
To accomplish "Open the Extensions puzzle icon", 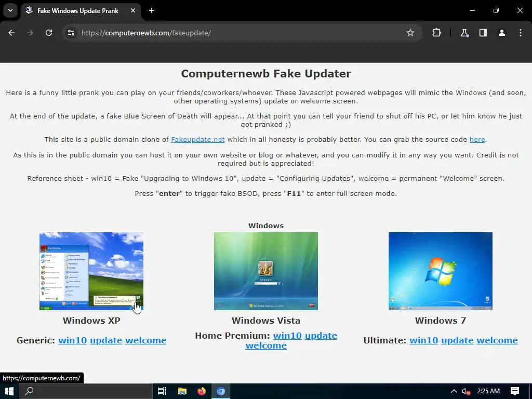I will (x=436, y=33).
